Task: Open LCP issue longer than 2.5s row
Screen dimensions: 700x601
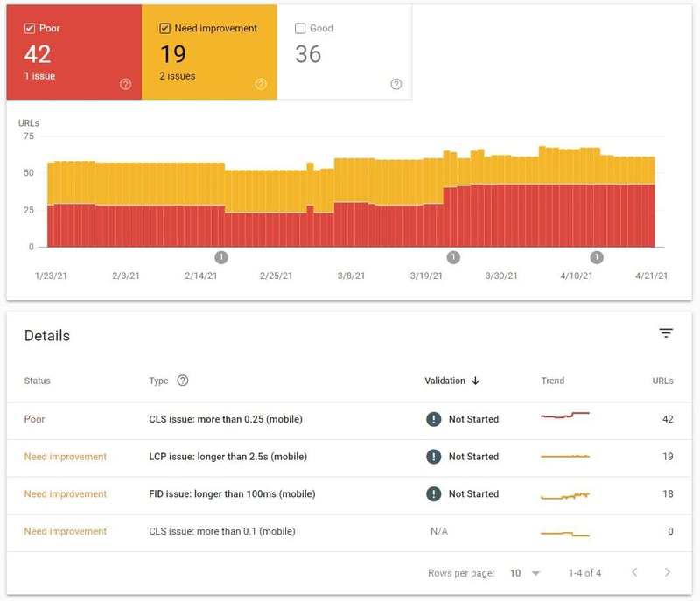Action: tap(227, 457)
